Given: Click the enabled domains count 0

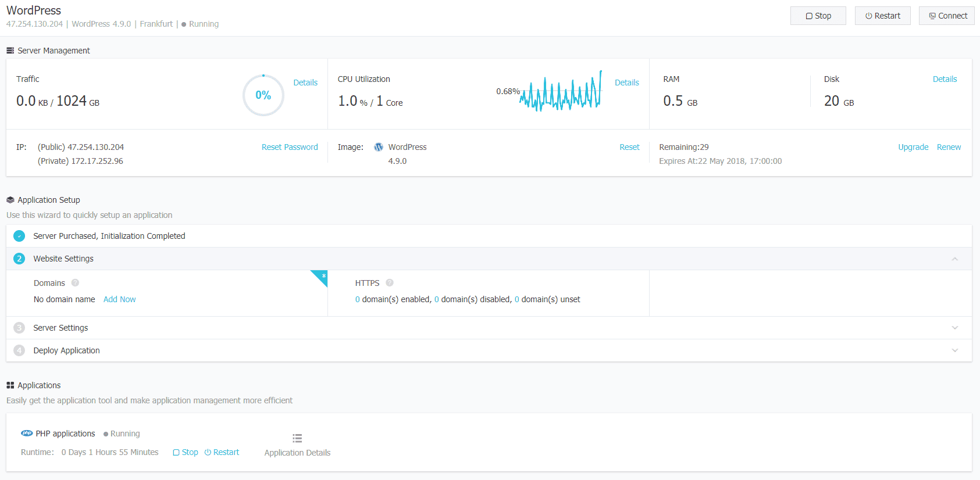Looking at the screenshot, I should tap(358, 299).
